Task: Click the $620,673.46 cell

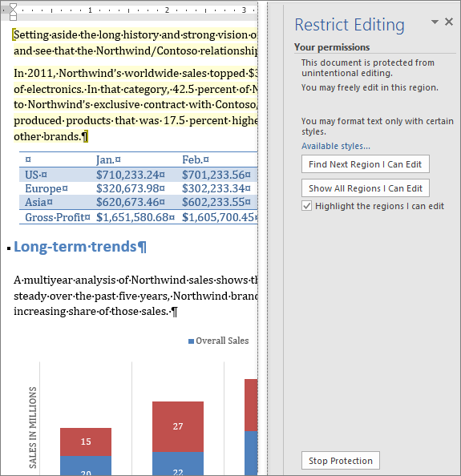Action: click(x=130, y=202)
